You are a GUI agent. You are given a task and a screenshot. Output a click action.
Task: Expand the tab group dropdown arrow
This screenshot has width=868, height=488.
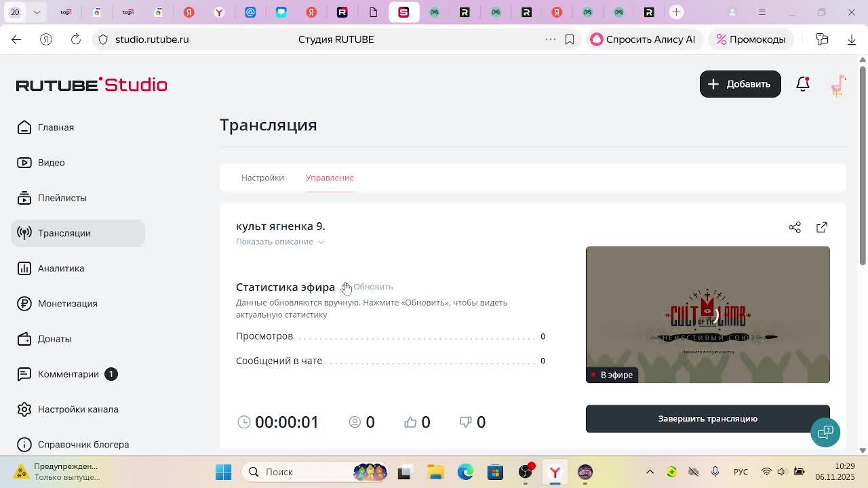pyautogui.click(x=37, y=12)
